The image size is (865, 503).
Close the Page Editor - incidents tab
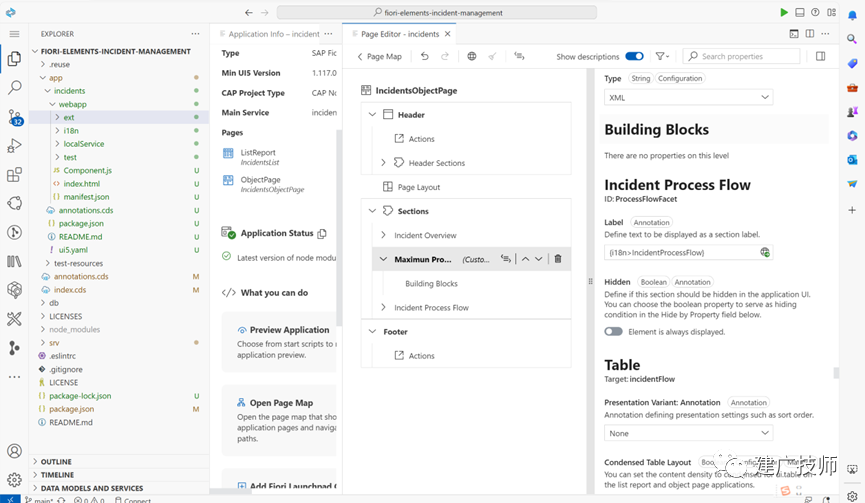pyautogui.click(x=448, y=34)
